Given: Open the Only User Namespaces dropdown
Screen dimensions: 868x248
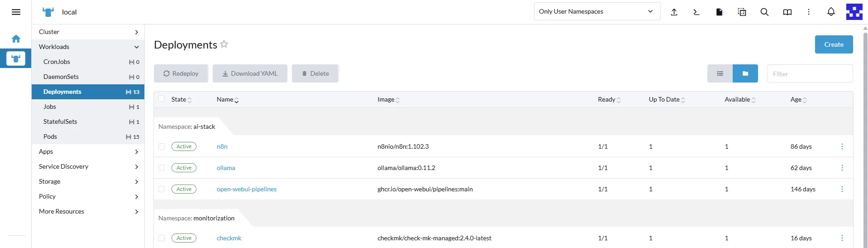Looking at the screenshot, I should pos(596,12).
